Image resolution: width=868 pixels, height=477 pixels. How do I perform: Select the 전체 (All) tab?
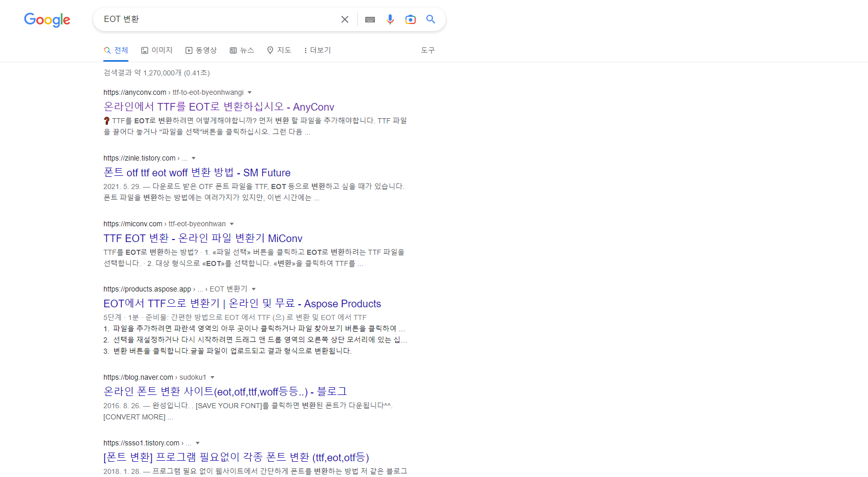(x=116, y=50)
